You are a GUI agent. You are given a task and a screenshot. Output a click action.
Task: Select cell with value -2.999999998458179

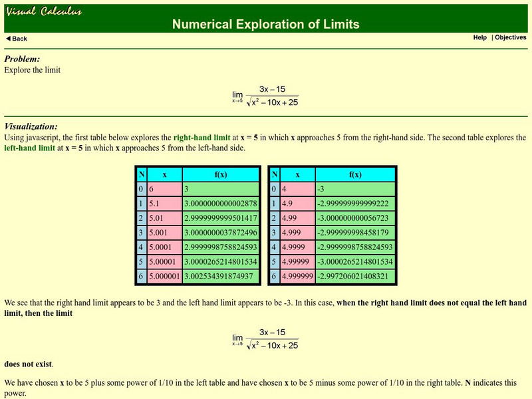(356, 233)
